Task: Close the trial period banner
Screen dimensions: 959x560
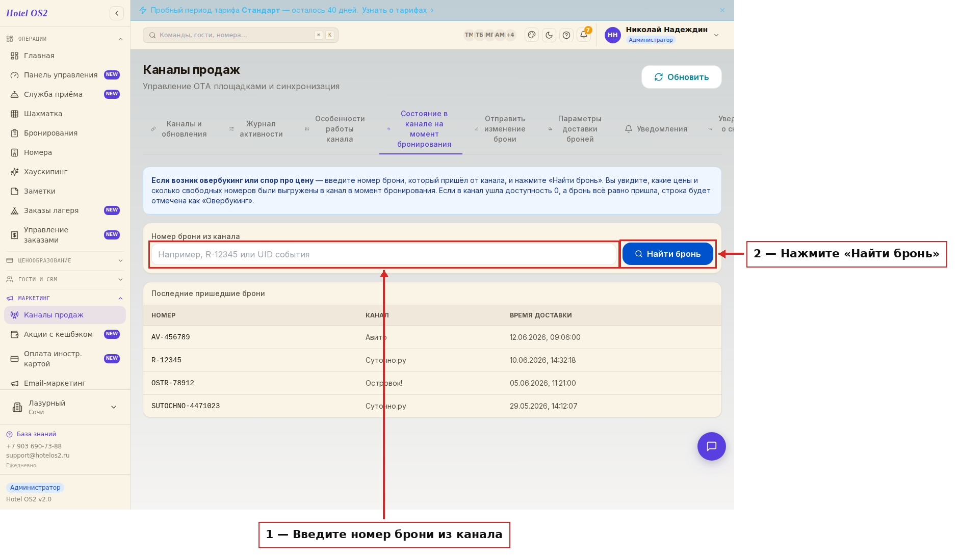Action: click(x=722, y=10)
